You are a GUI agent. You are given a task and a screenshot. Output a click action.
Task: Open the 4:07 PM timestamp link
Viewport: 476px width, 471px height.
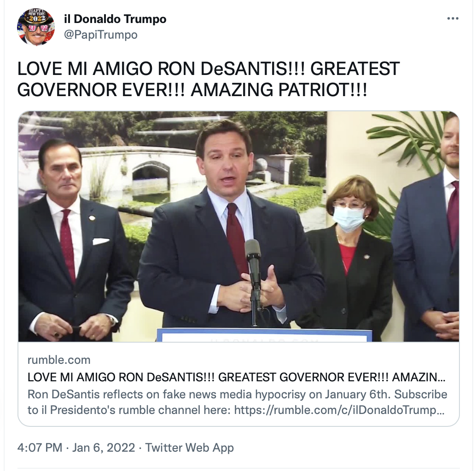pyautogui.click(x=40, y=448)
